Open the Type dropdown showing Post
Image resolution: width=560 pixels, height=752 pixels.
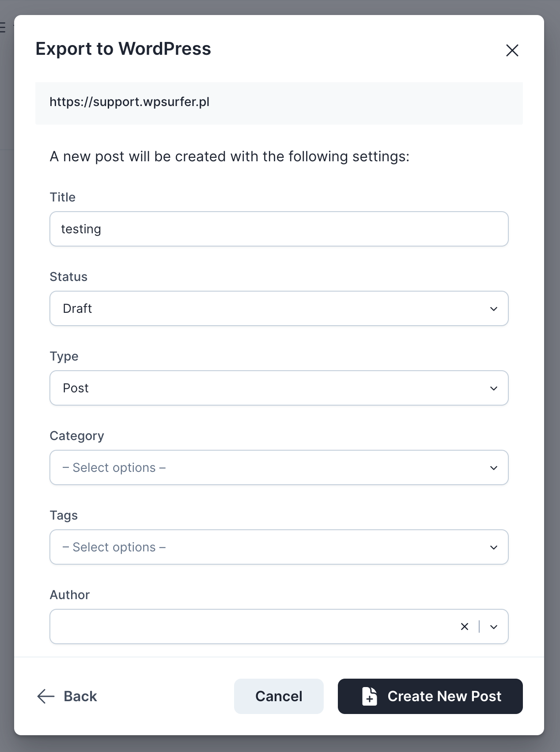coord(265,388)
